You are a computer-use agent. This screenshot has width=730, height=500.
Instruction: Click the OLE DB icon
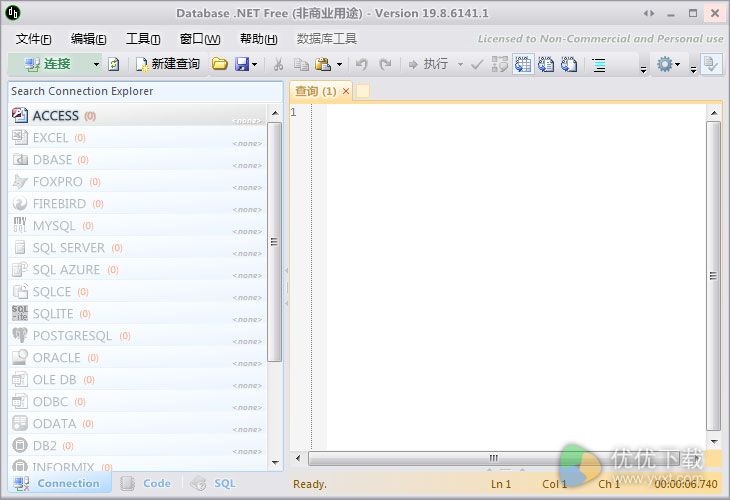pos(20,379)
